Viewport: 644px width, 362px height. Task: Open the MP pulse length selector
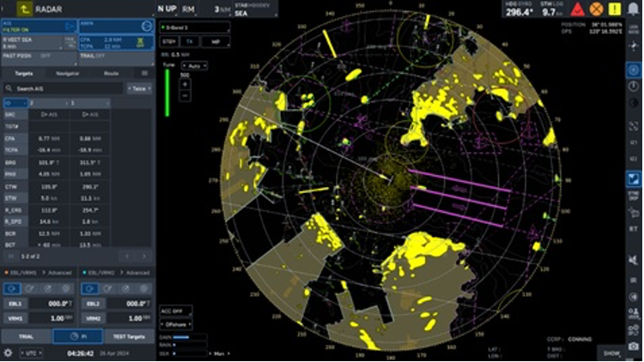point(216,41)
